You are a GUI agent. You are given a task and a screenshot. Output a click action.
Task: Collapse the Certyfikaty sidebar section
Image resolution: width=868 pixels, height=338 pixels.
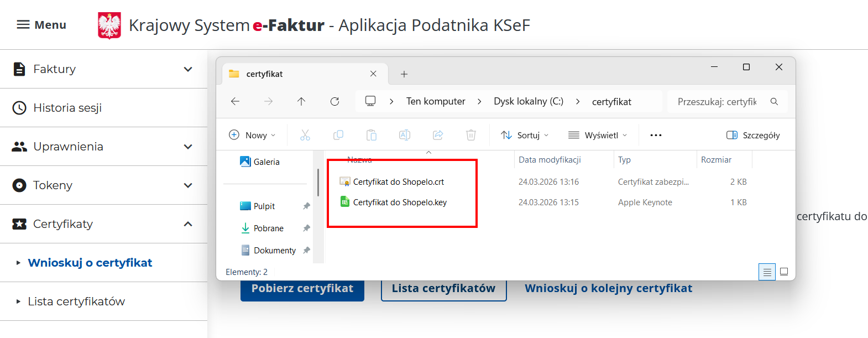pyautogui.click(x=103, y=224)
